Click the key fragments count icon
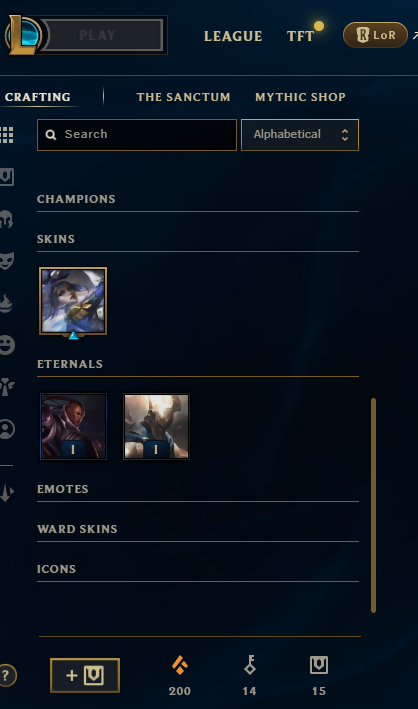The height and width of the screenshot is (709, 418). pos(250,666)
